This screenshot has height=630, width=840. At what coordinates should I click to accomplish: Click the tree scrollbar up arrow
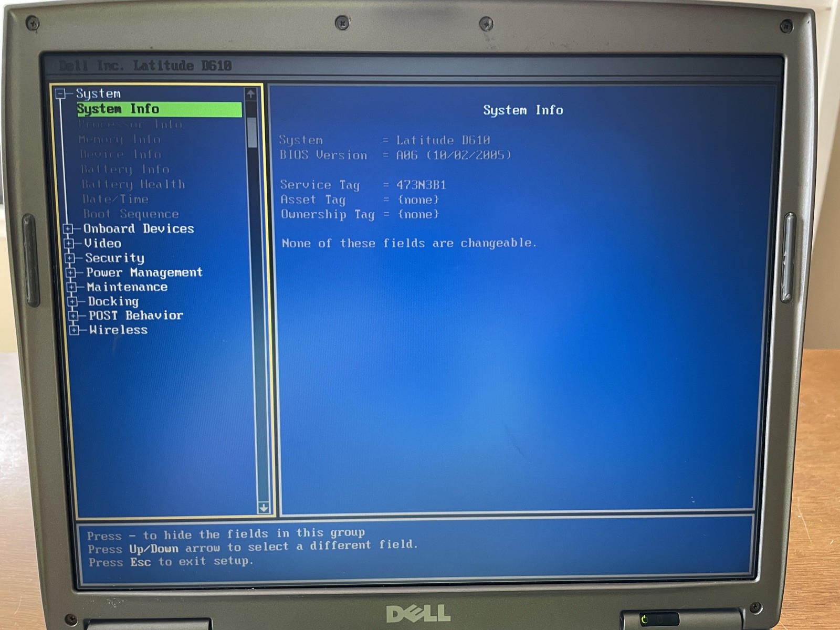pos(250,94)
